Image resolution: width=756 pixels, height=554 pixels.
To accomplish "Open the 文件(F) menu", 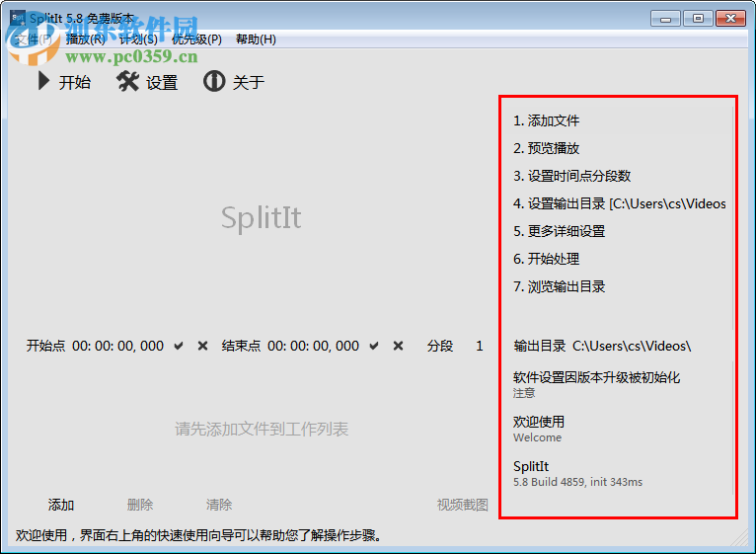I will pos(33,40).
